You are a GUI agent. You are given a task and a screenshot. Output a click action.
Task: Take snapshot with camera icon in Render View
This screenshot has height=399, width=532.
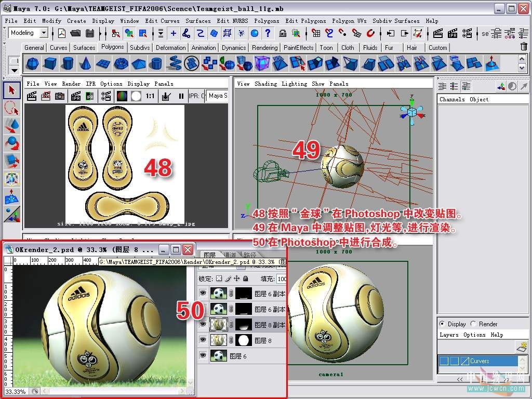(60, 96)
